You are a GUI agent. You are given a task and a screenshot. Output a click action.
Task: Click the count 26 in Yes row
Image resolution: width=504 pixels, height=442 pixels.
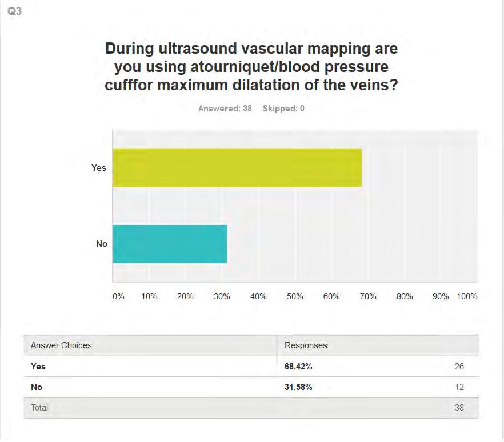pyautogui.click(x=459, y=367)
